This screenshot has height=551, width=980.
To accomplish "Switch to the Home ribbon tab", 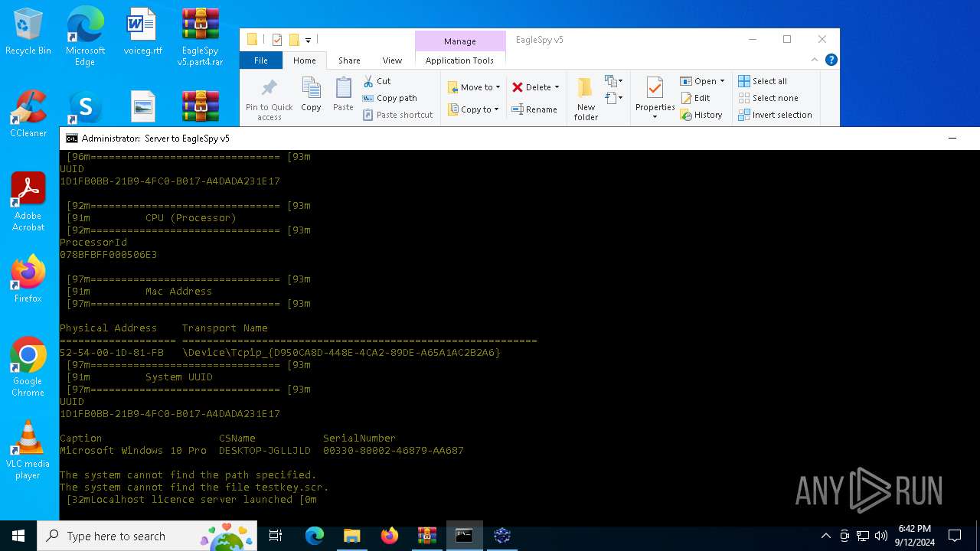I will 304,60.
